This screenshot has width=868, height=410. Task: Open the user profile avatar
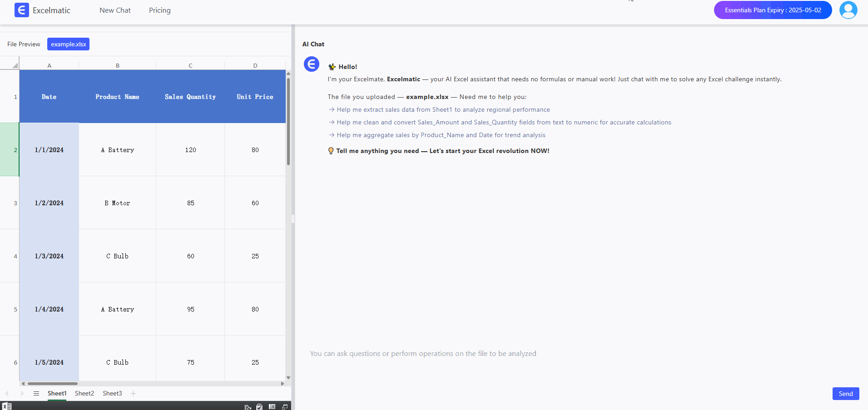point(848,10)
